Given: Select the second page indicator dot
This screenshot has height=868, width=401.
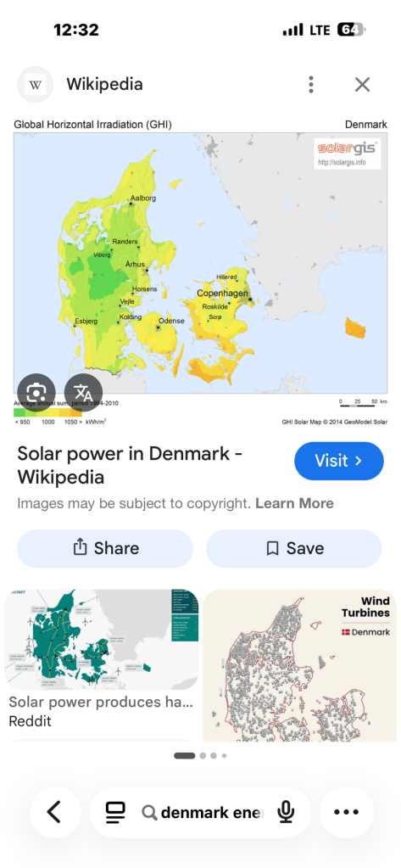Looking at the screenshot, I should point(203,755).
